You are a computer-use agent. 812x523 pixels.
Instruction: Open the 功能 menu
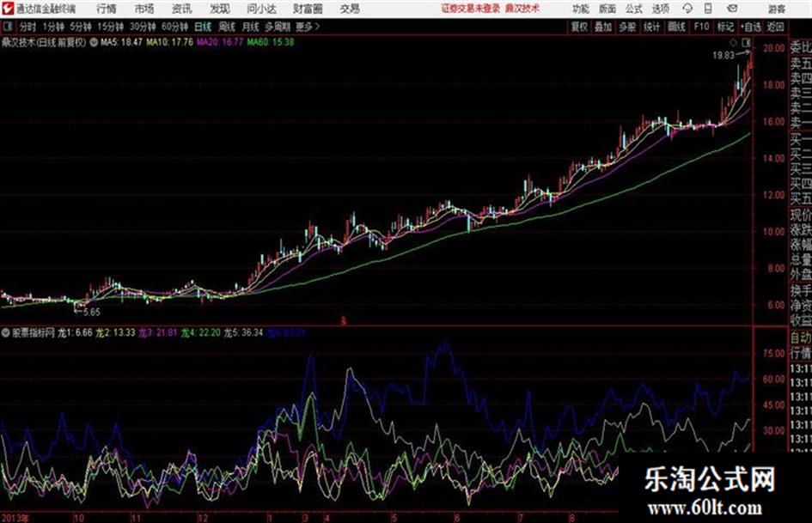(x=581, y=9)
